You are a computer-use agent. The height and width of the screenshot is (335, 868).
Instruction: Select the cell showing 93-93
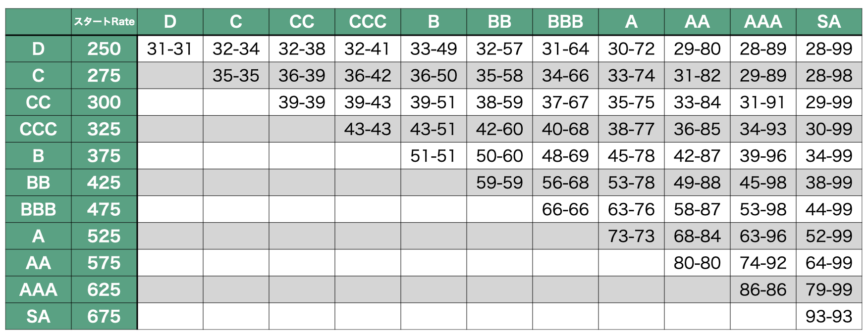(828, 316)
